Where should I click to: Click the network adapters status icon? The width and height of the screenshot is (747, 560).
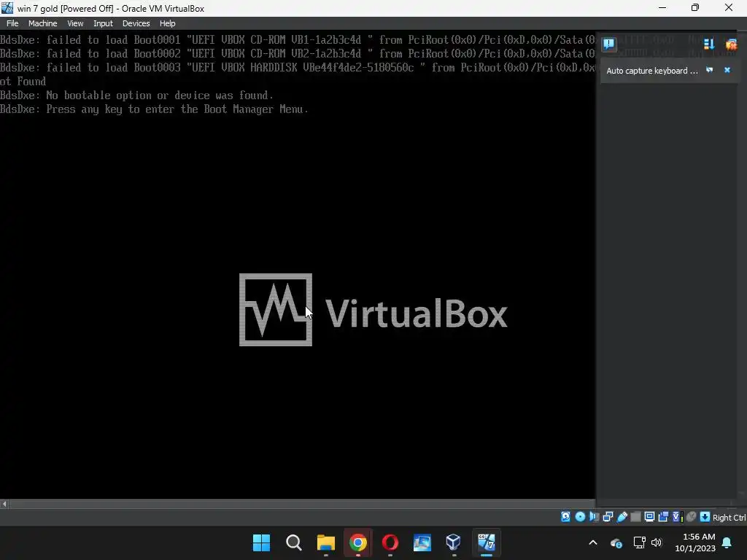[608, 517]
